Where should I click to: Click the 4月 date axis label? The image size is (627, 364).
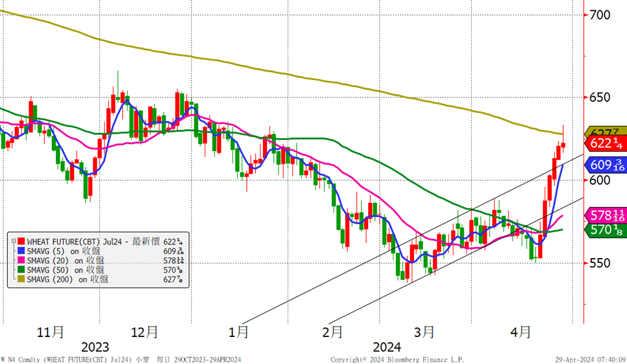pos(521,332)
